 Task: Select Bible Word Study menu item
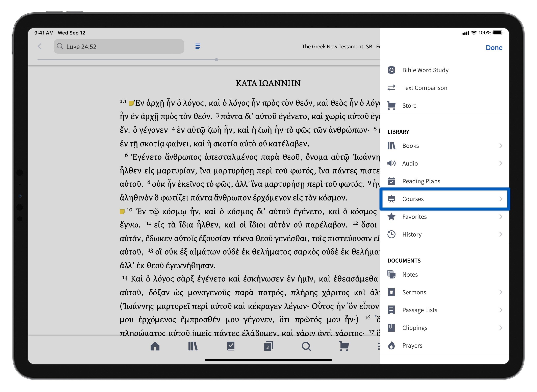444,70
